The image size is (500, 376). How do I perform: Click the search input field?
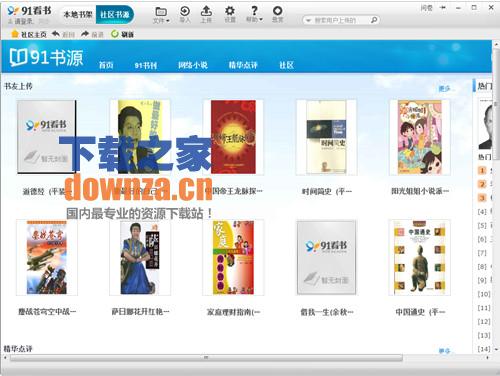coord(340,20)
